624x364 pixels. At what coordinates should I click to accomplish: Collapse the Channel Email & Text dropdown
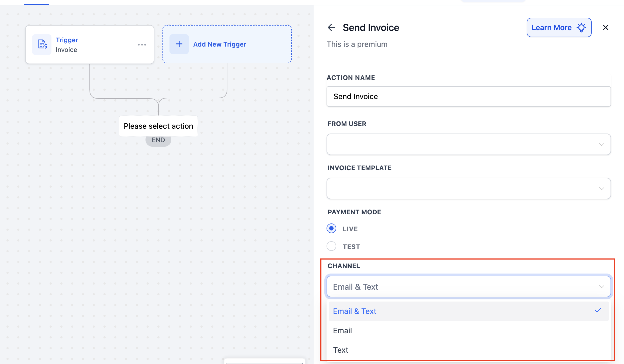click(458, 287)
